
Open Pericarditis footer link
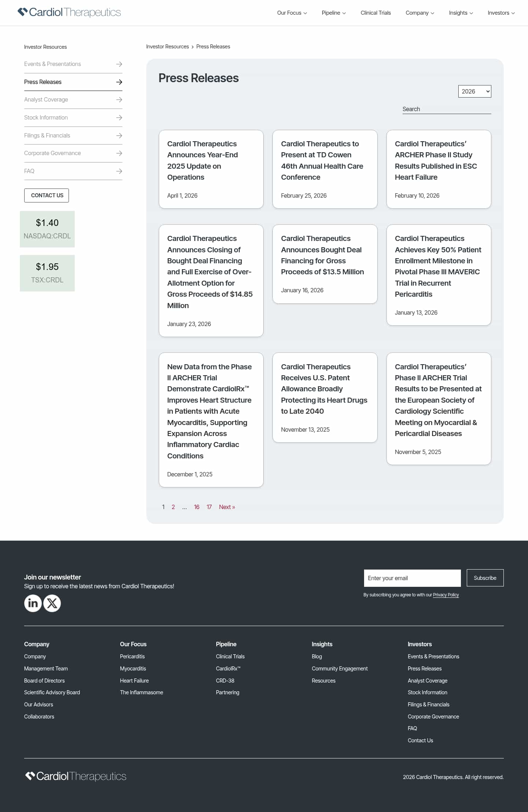point(132,656)
